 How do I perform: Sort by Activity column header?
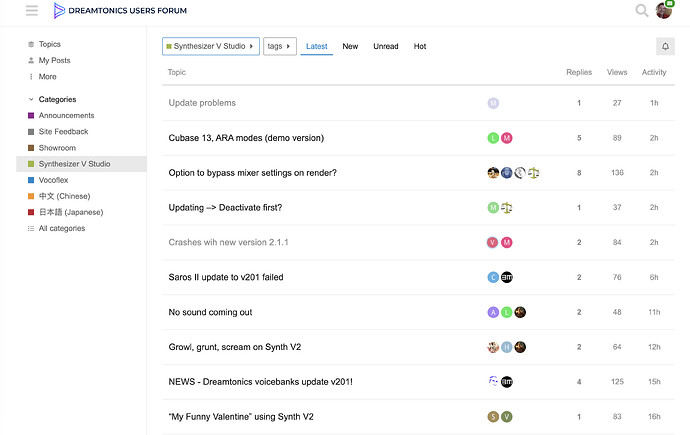(x=654, y=72)
